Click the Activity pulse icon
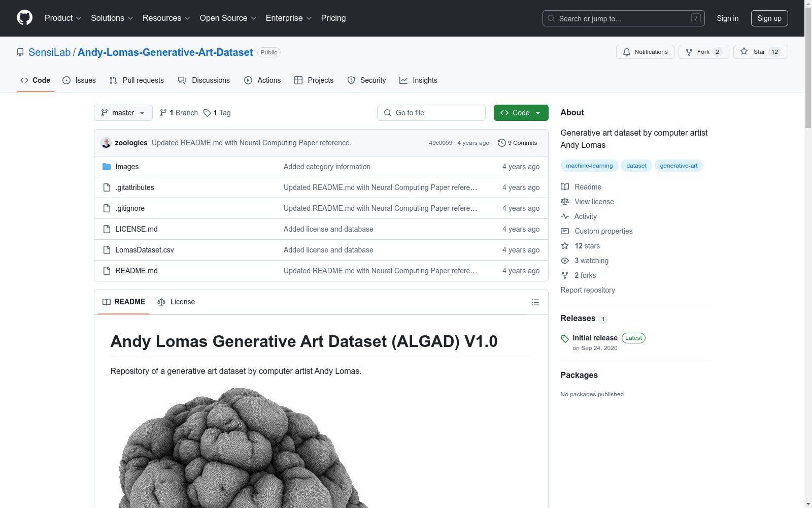The width and height of the screenshot is (812, 508). (565, 216)
